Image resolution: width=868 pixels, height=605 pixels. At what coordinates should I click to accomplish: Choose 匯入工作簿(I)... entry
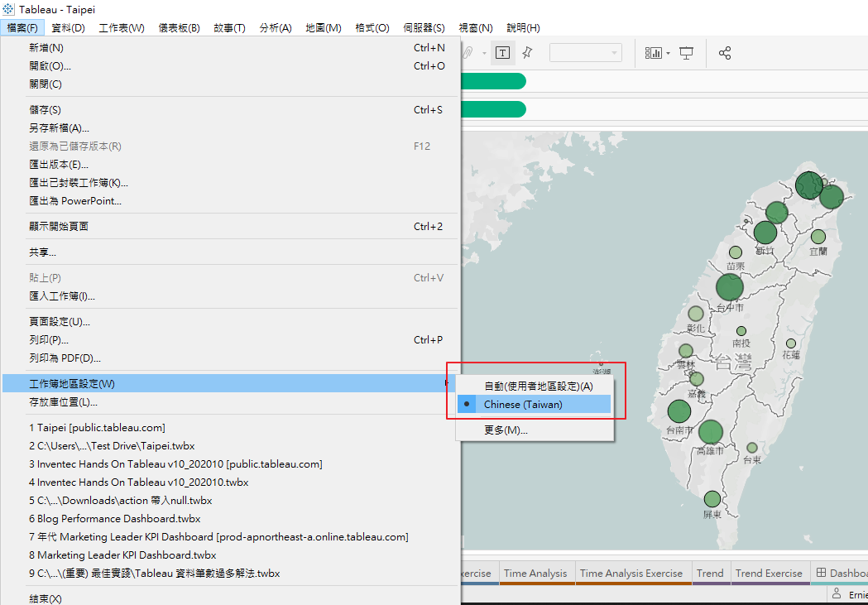(230, 296)
